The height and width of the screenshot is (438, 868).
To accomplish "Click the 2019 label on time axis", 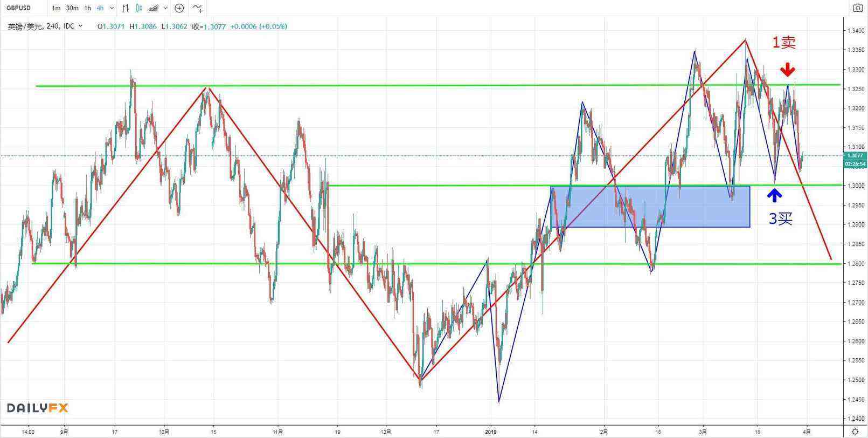I will tap(490, 432).
